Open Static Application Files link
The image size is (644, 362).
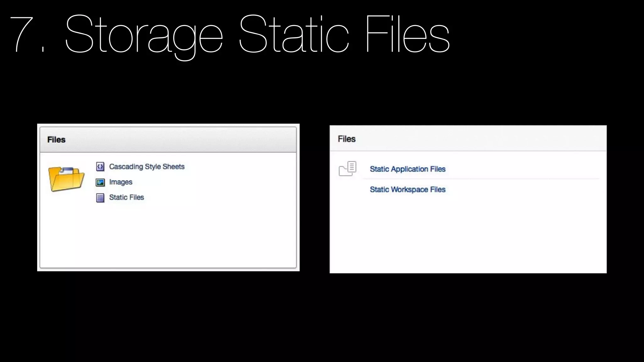408,169
